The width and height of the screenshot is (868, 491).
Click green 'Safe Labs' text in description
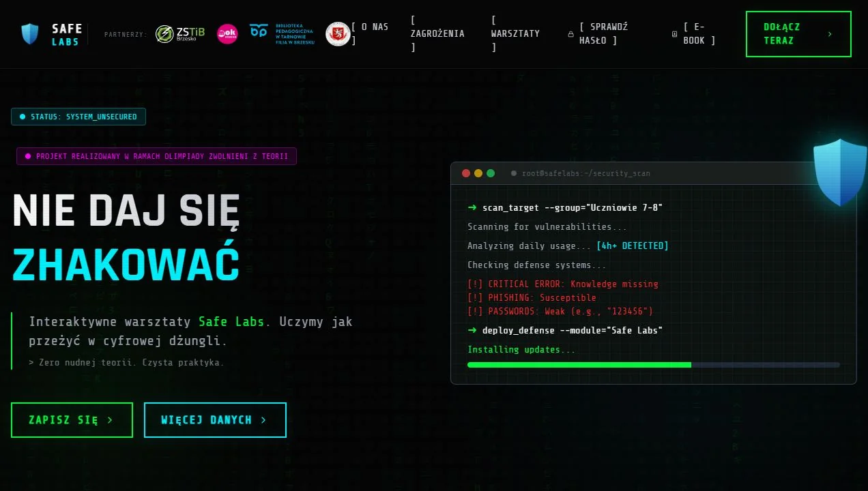click(231, 321)
